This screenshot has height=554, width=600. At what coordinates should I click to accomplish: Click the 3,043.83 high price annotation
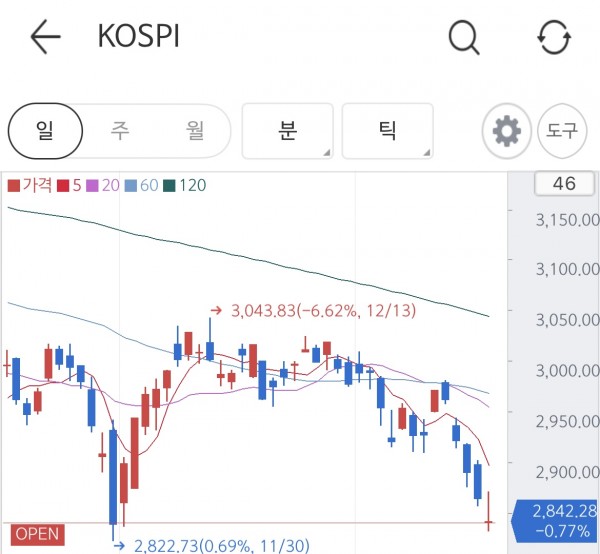pos(313,311)
